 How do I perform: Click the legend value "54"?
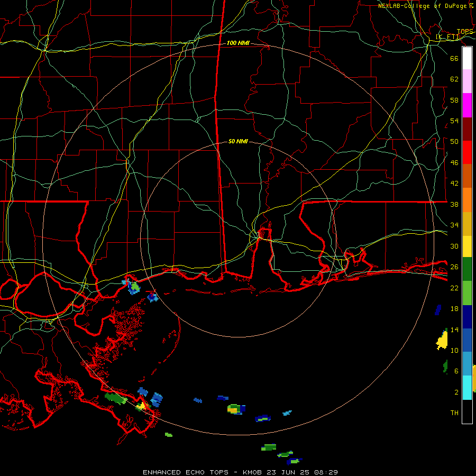pyautogui.click(x=454, y=121)
